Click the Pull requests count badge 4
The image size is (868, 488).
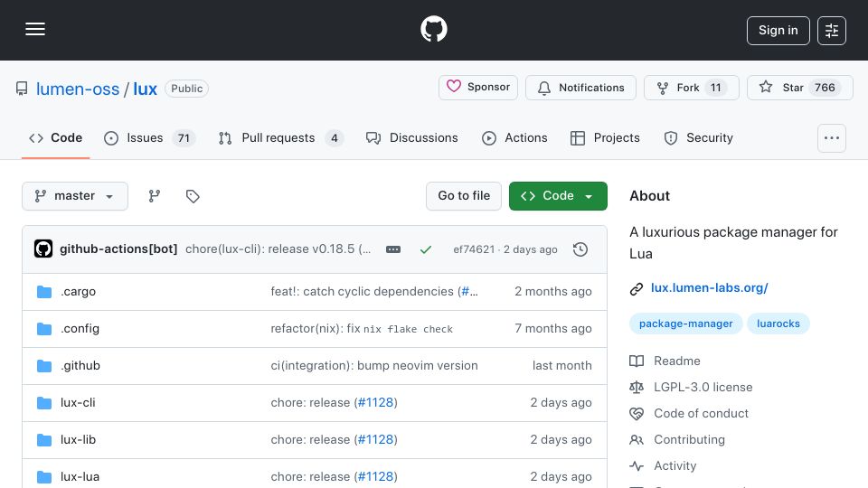click(x=335, y=138)
